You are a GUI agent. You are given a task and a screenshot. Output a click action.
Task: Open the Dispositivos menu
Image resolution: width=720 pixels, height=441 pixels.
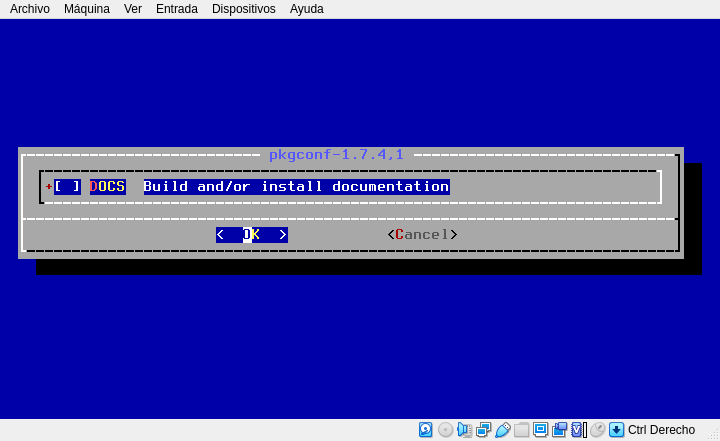243,9
